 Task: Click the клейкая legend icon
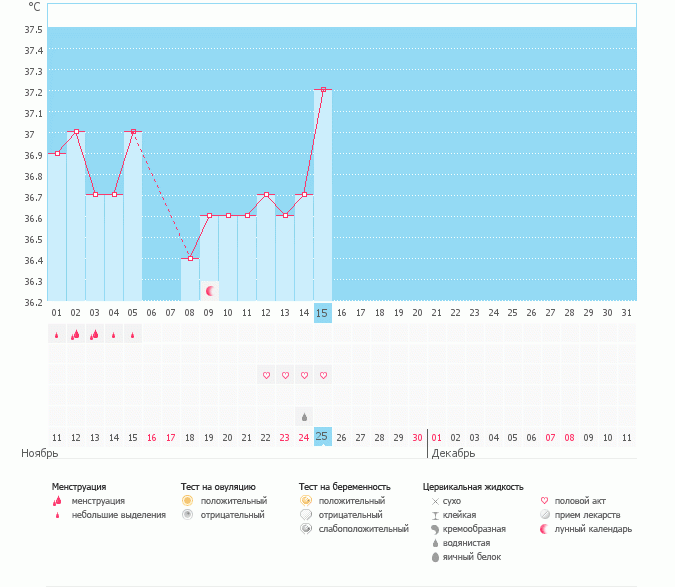coord(435,516)
